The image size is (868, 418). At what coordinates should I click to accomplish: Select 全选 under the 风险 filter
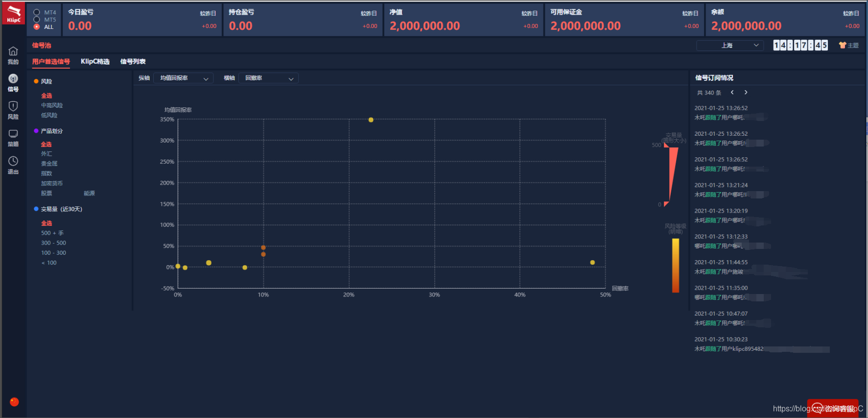[x=47, y=96]
